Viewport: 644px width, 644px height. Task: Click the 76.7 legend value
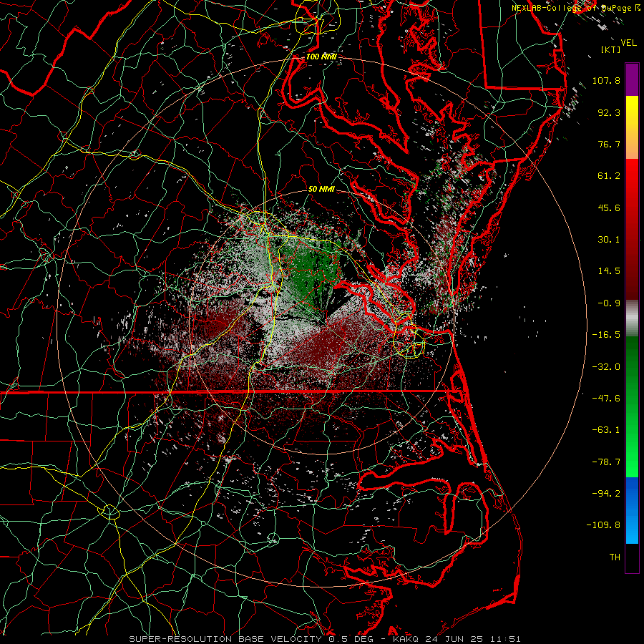[x=609, y=144]
